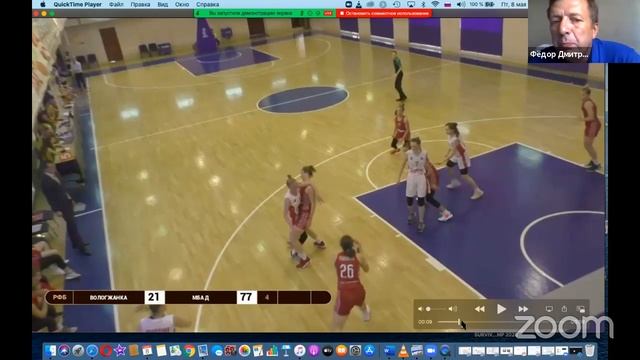Mute via the low-volume speaker icon

tap(420, 309)
